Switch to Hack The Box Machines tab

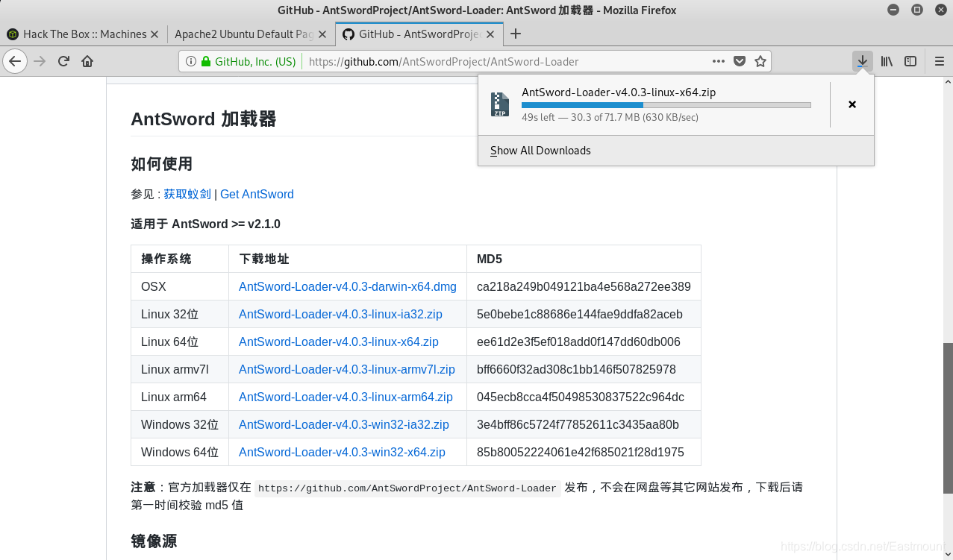coord(84,34)
